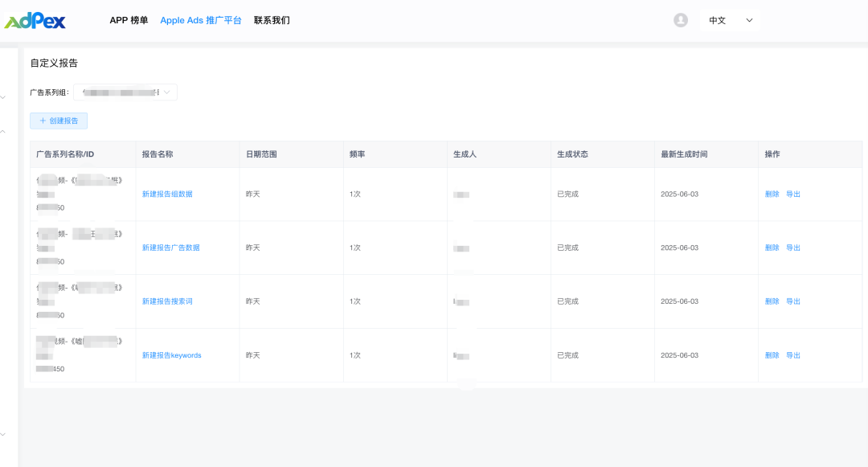Export the 新建报告组数据 report

coord(793,194)
